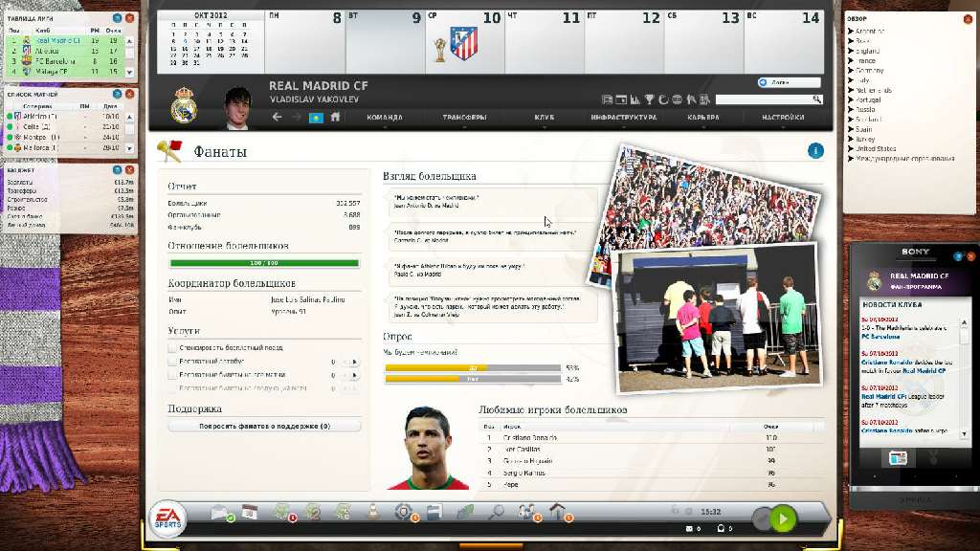Click the Kazakhstan flag icon

pos(316,118)
